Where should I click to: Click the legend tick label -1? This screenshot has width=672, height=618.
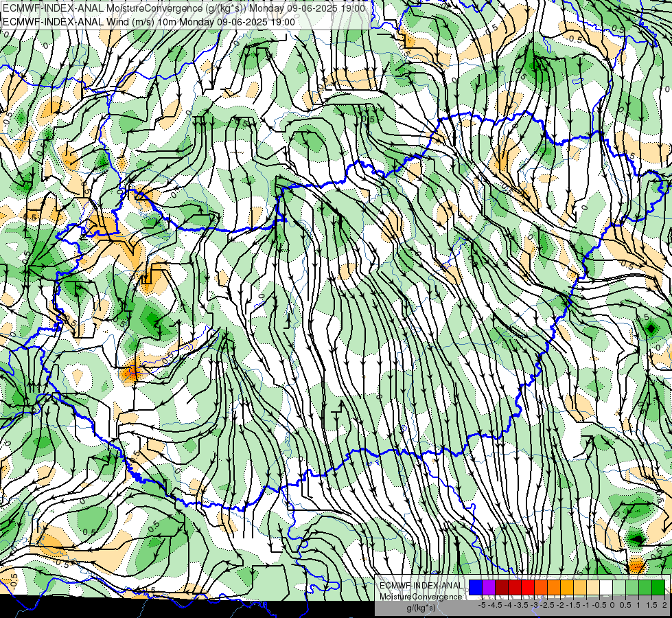tap(586, 605)
